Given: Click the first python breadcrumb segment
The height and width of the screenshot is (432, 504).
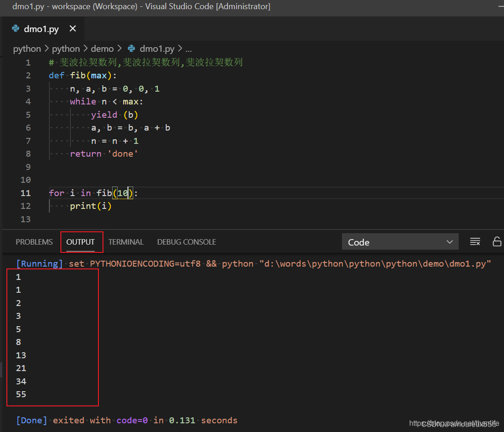Looking at the screenshot, I should (27, 49).
